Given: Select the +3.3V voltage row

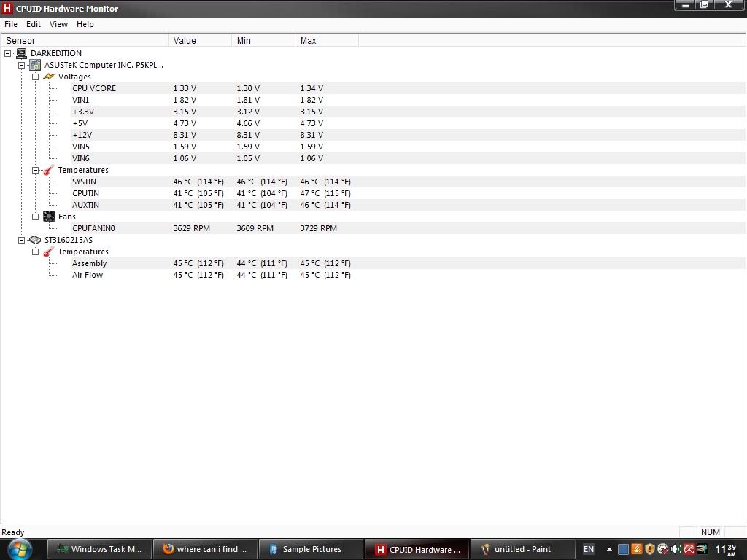Looking at the screenshot, I should tap(409, 112).
